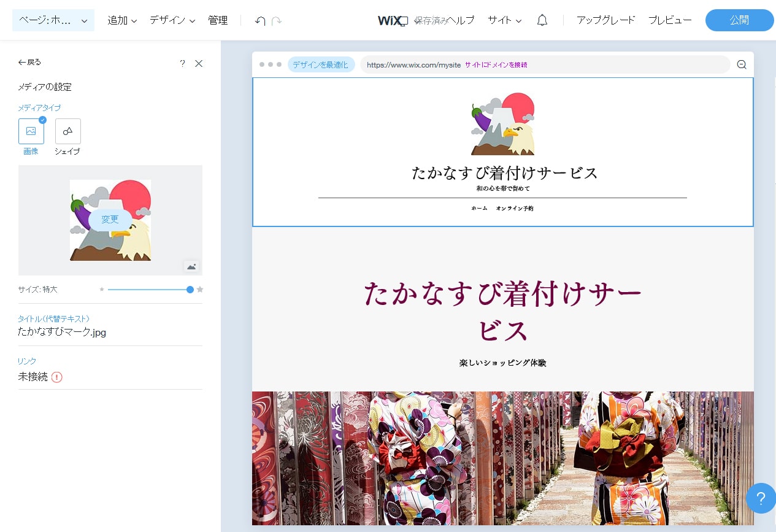Select the large crimson heading text
The width and height of the screenshot is (776, 532).
point(503,312)
